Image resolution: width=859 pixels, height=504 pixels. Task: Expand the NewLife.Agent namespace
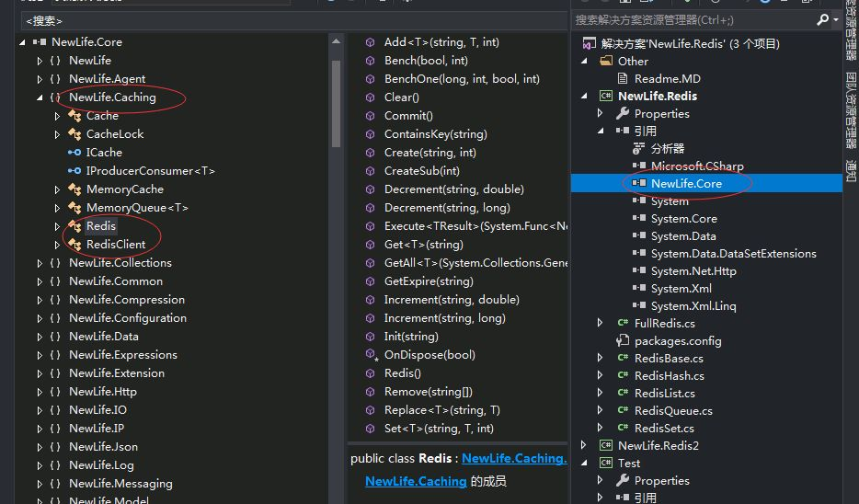coord(40,79)
